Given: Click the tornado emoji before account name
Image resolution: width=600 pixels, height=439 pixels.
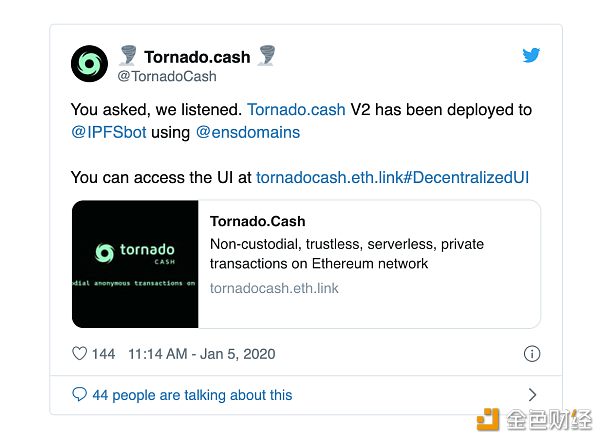Looking at the screenshot, I should coord(128,55).
